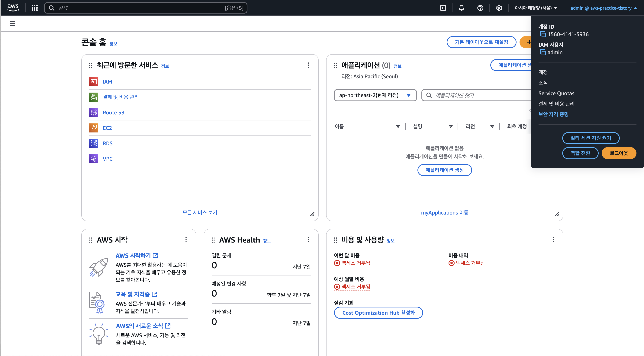The image size is (644, 356).
Task: Open the options menu of AWS Health widget
Action: click(308, 240)
